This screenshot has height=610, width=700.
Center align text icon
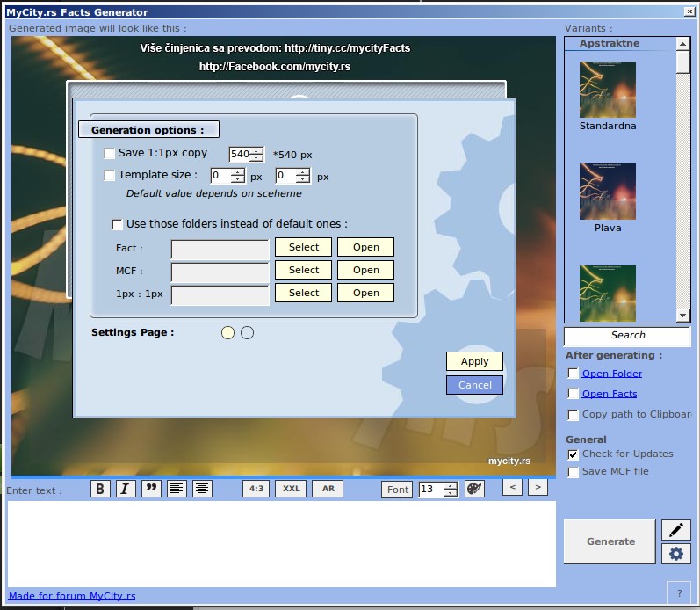tap(202, 489)
